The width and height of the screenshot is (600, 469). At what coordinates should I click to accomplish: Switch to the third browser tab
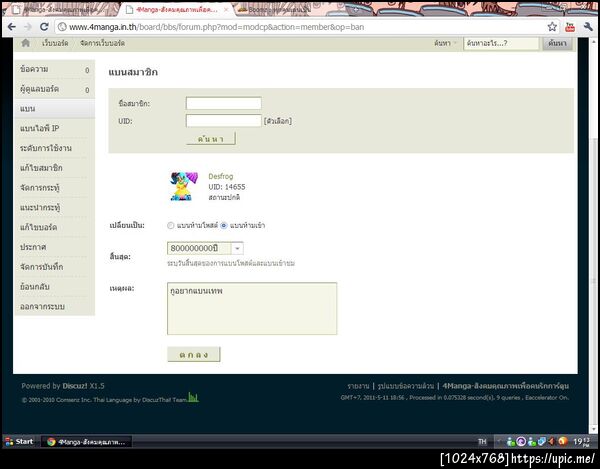point(277,10)
